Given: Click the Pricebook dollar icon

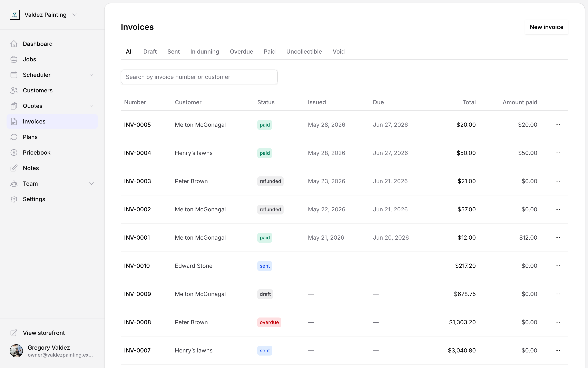Looking at the screenshot, I should [x=14, y=153].
